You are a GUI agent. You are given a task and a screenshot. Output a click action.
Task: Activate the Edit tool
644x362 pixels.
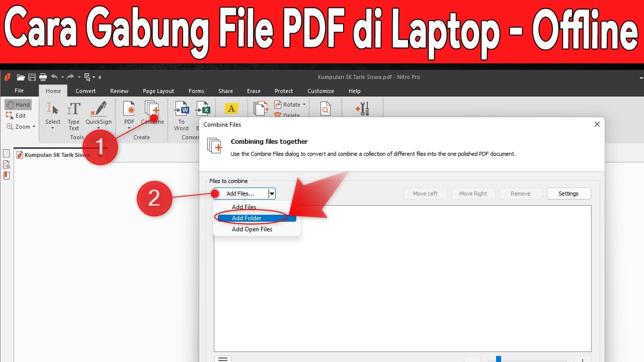(18, 115)
